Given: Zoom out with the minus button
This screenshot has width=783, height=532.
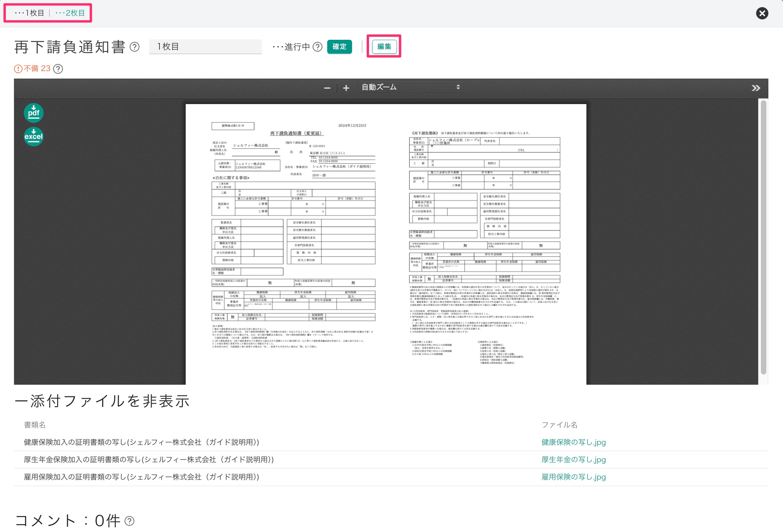Looking at the screenshot, I should point(327,88).
